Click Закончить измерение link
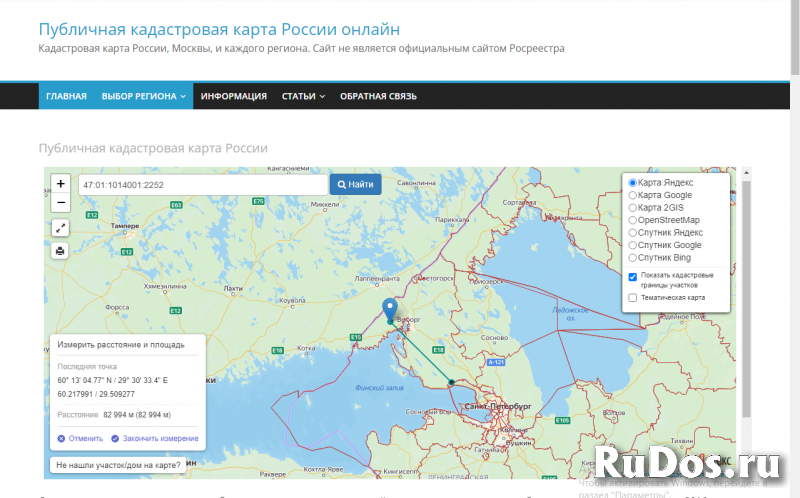This screenshot has height=498, width=800. click(160, 438)
